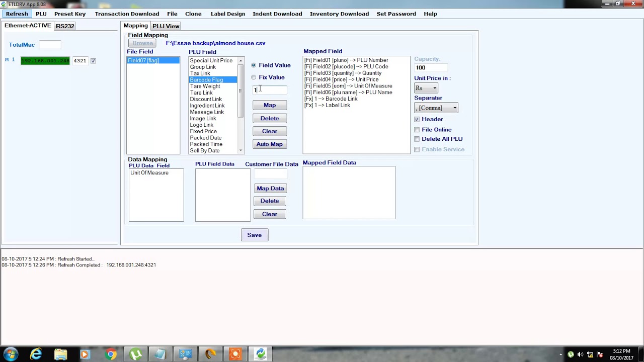Open uTorrent from the taskbar

pyautogui.click(x=135, y=354)
